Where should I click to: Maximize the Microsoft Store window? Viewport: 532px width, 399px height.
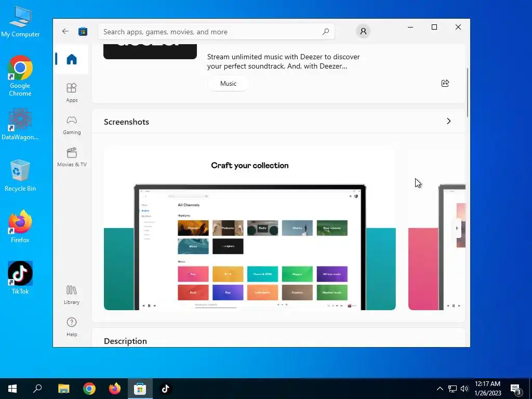point(434,27)
